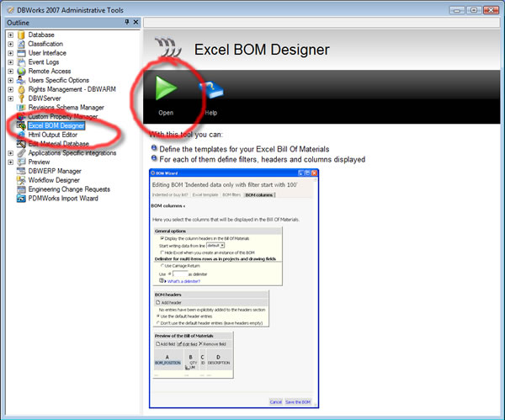Click the User Interface window icon
This screenshot has height=420, width=505.
pyautogui.click(x=21, y=53)
